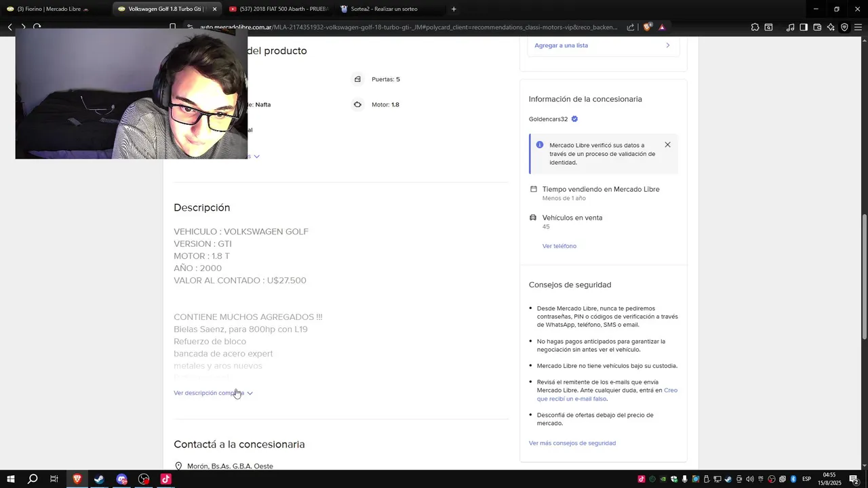Open the notification center icon
868x488 pixels.
[854, 479]
